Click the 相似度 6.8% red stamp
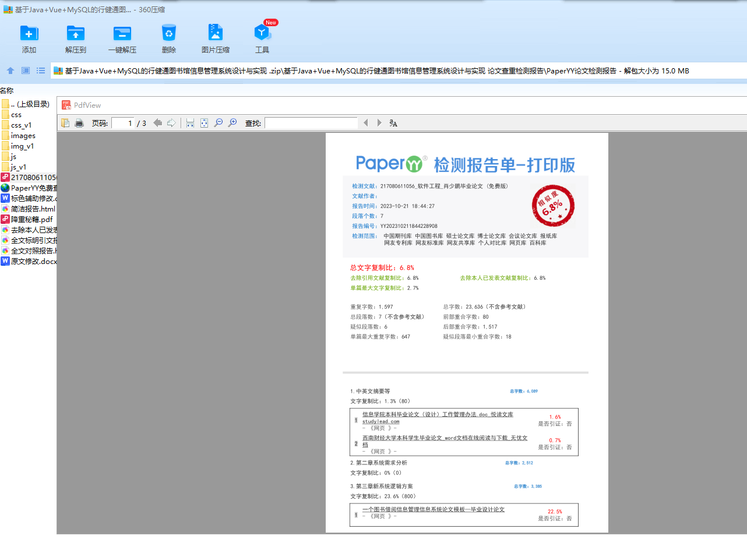 coord(553,206)
